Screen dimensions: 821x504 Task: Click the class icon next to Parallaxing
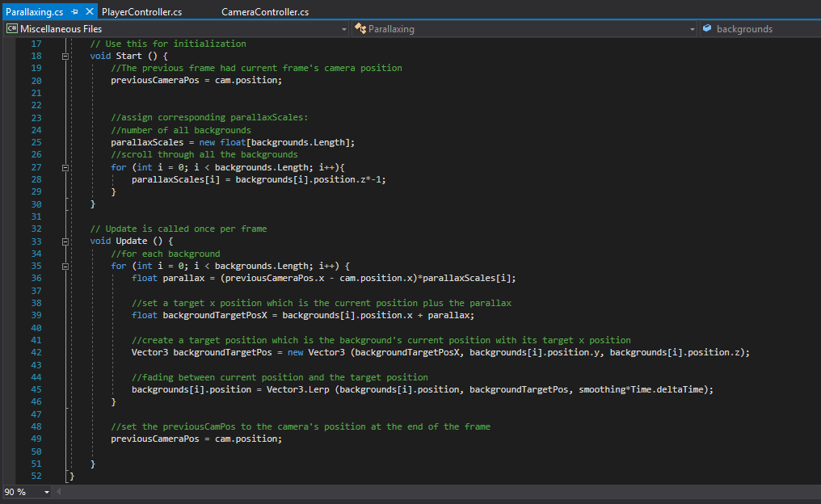pos(360,29)
